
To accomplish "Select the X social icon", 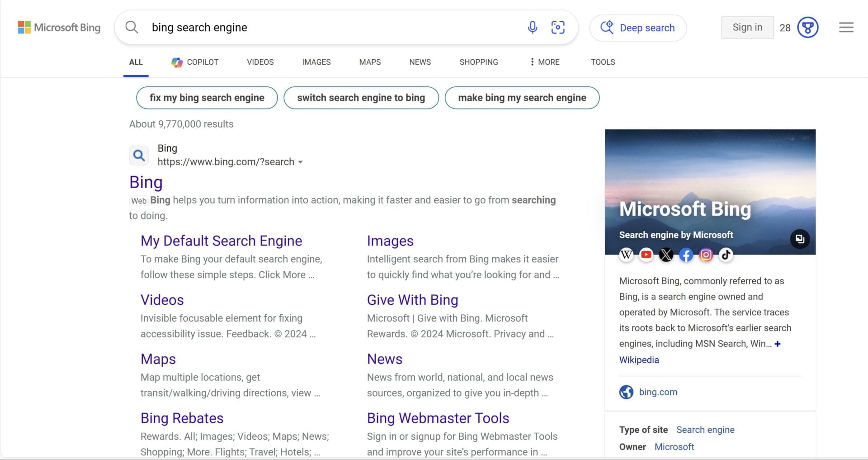I will click(x=666, y=255).
